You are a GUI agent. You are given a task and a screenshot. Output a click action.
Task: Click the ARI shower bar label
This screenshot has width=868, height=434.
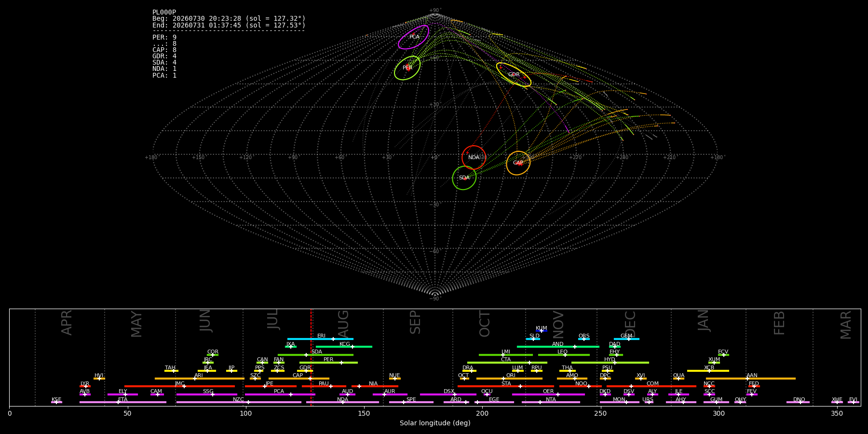199,376
